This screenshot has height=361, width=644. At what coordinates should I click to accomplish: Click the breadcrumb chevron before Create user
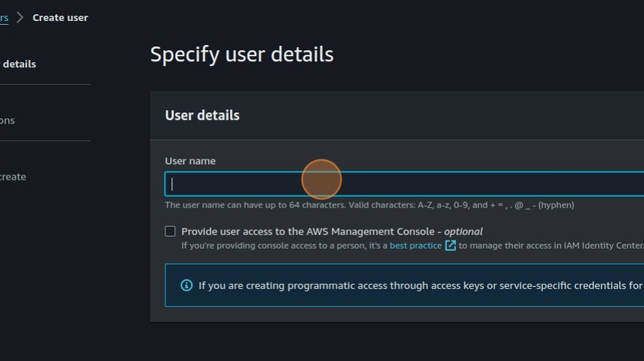pyautogui.click(x=20, y=17)
